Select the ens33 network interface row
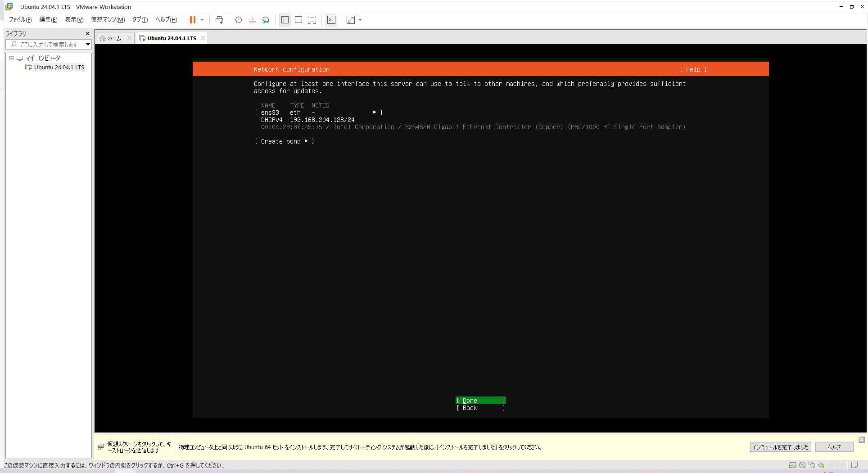Image resolution: width=868 pixels, height=473 pixels. click(x=319, y=113)
